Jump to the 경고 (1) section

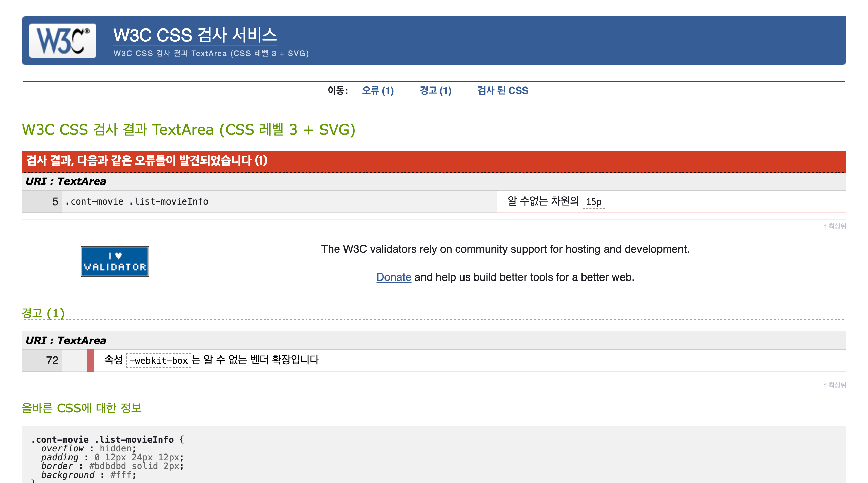[435, 91]
